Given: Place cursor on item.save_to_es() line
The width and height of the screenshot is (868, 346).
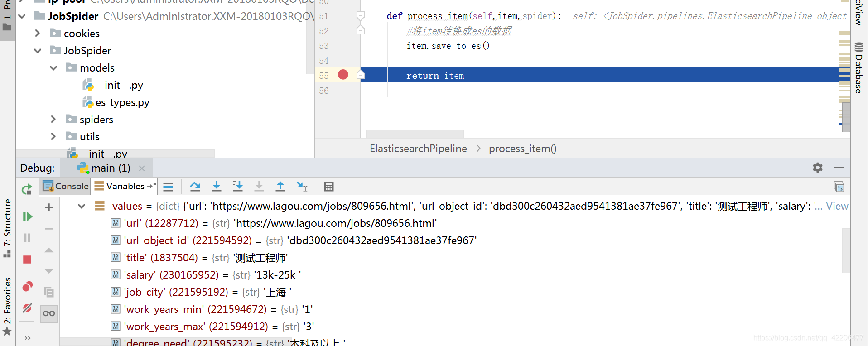Looking at the screenshot, I should pos(448,46).
